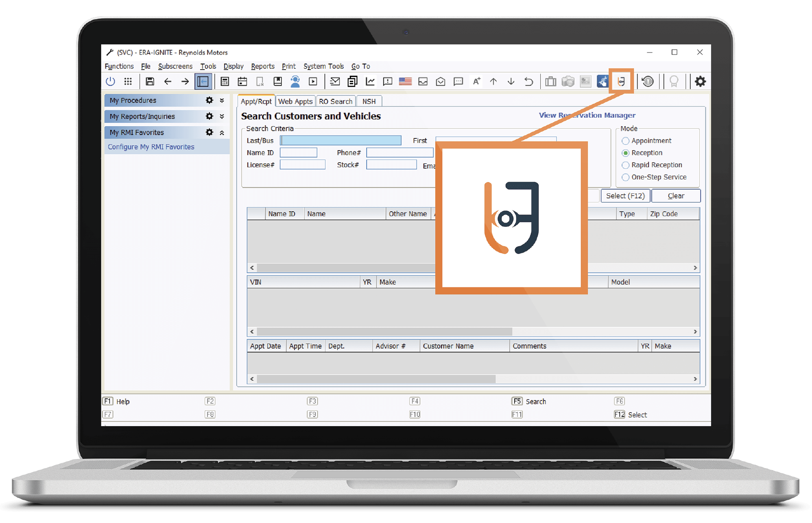Click the gear in My RMI Favorites header
812x523 pixels.
[x=209, y=132]
